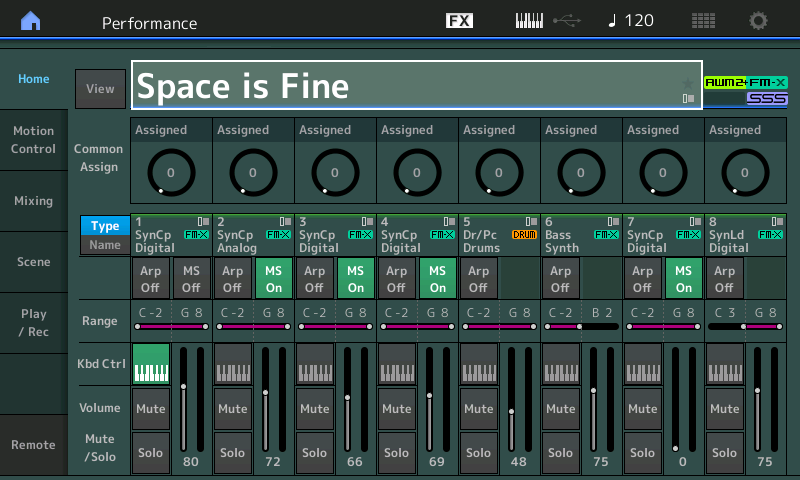Open the Live Set grid icon

click(x=703, y=21)
